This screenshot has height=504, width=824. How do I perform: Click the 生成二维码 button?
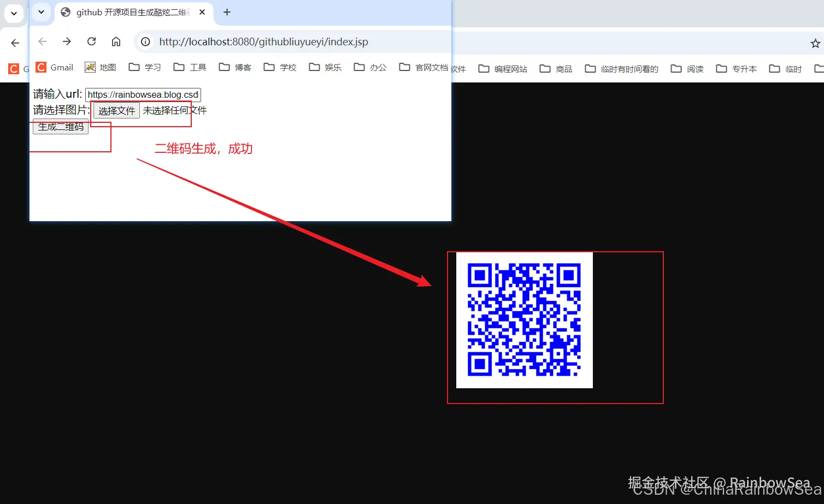click(61, 127)
